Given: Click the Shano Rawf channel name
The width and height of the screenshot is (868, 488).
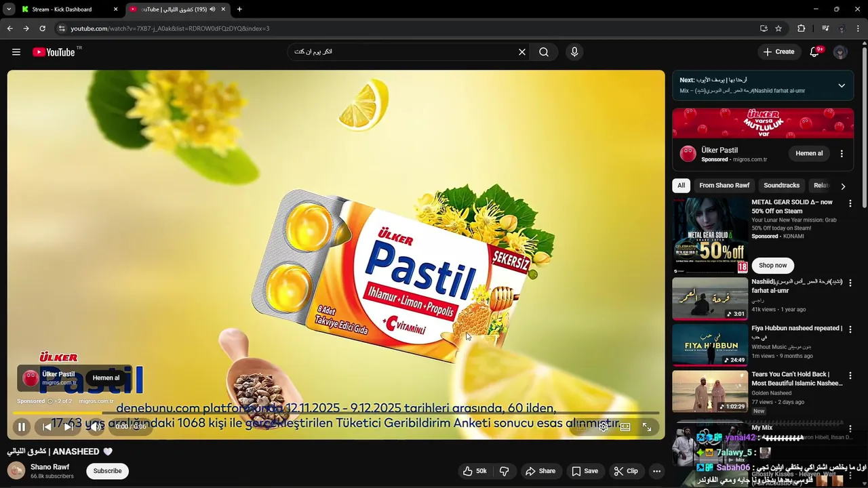Looking at the screenshot, I should point(50,467).
